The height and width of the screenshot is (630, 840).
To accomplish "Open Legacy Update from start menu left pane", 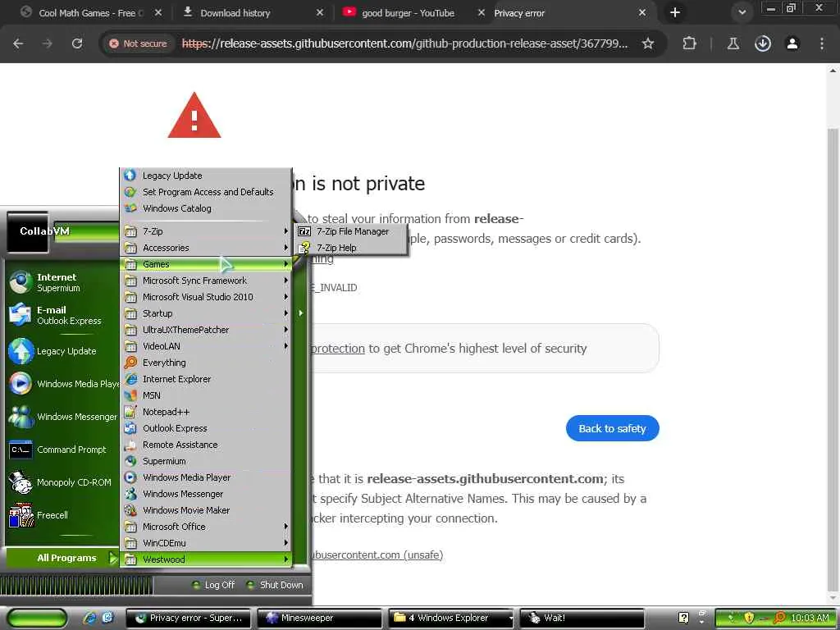I will point(62,351).
